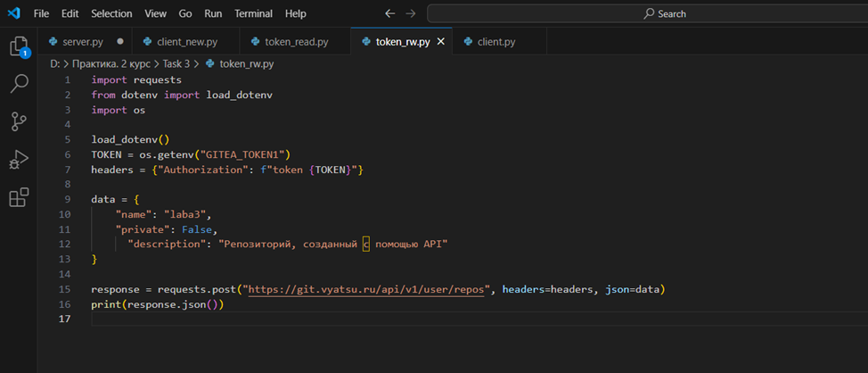Close the token_rw.py tab
Viewport: 868px width, 373px height.
pyautogui.click(x=440, y=41)
